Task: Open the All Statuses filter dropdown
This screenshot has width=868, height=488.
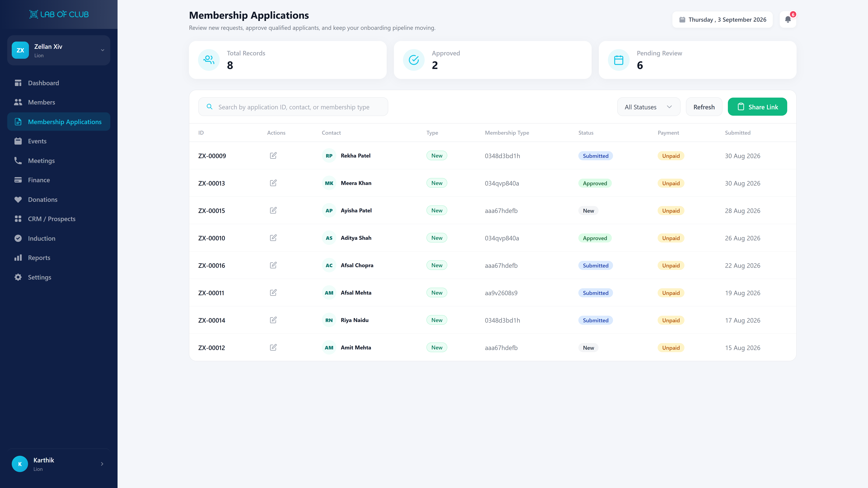Action: [649, 107]
